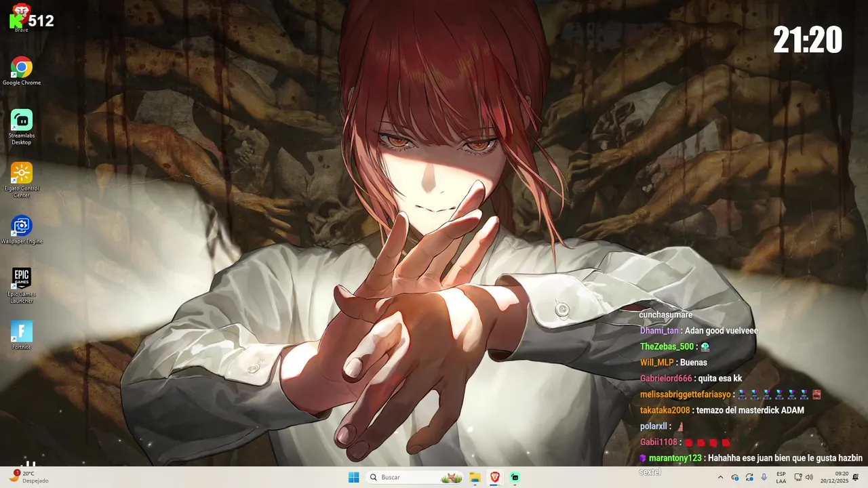Screen dimensions: 868x488
Task: Open the Brave desktop shortcut
Action: point(21,18)
